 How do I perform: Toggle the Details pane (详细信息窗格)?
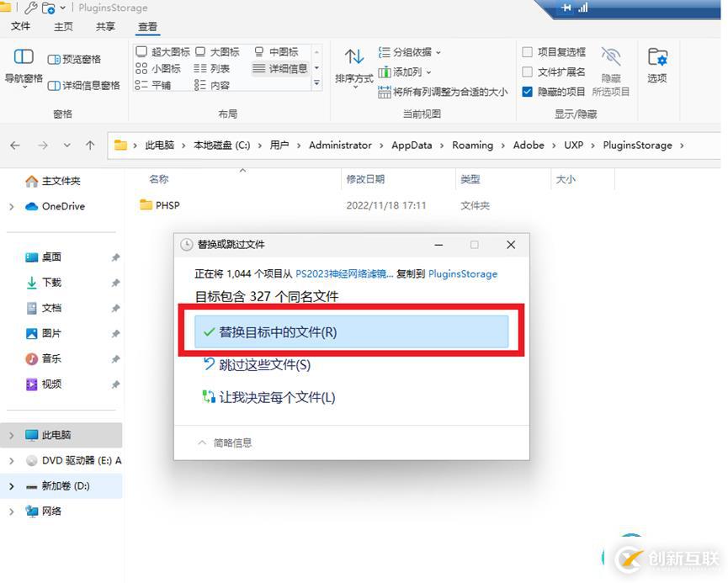point(83,86)
